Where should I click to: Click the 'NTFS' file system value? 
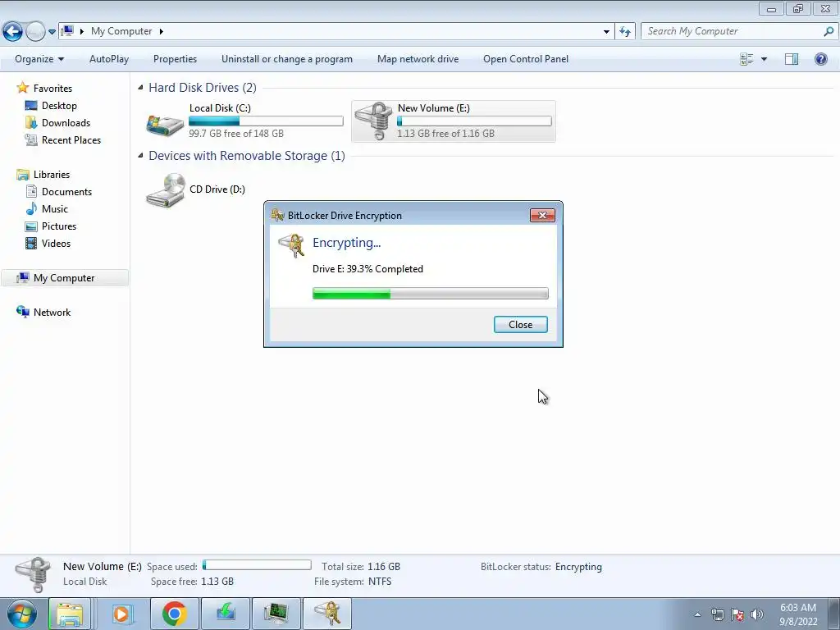point(379,582)
